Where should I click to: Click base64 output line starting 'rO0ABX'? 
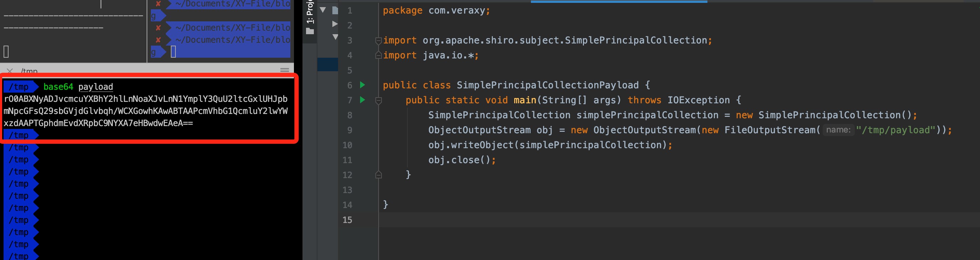tap(146, 99)
